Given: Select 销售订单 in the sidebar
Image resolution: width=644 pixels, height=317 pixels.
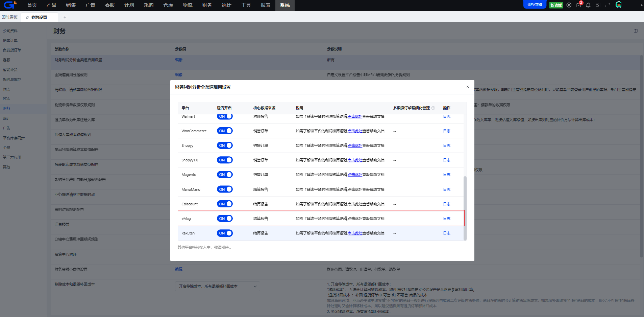Looking at the screenshot, I should (10, 41).
